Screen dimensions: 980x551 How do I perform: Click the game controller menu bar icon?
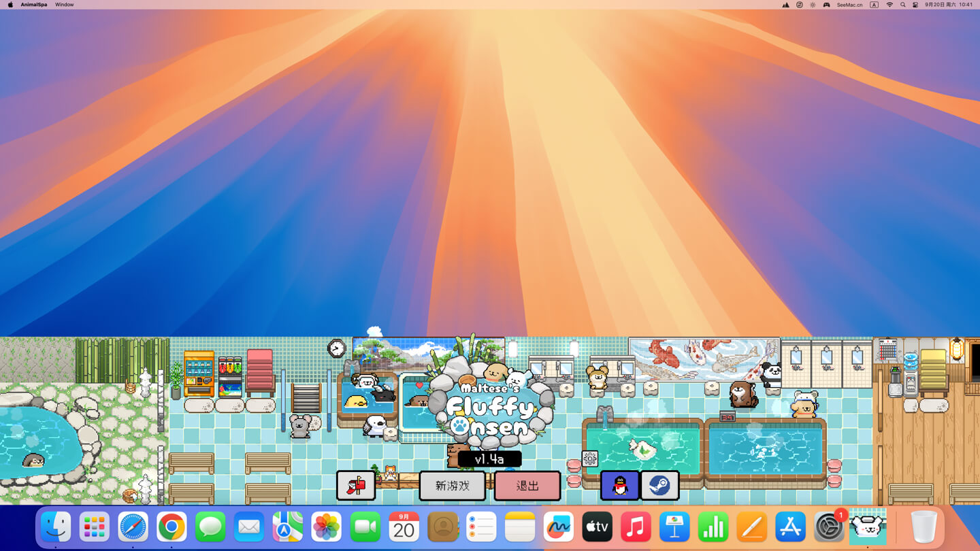(x=826, y=5)
